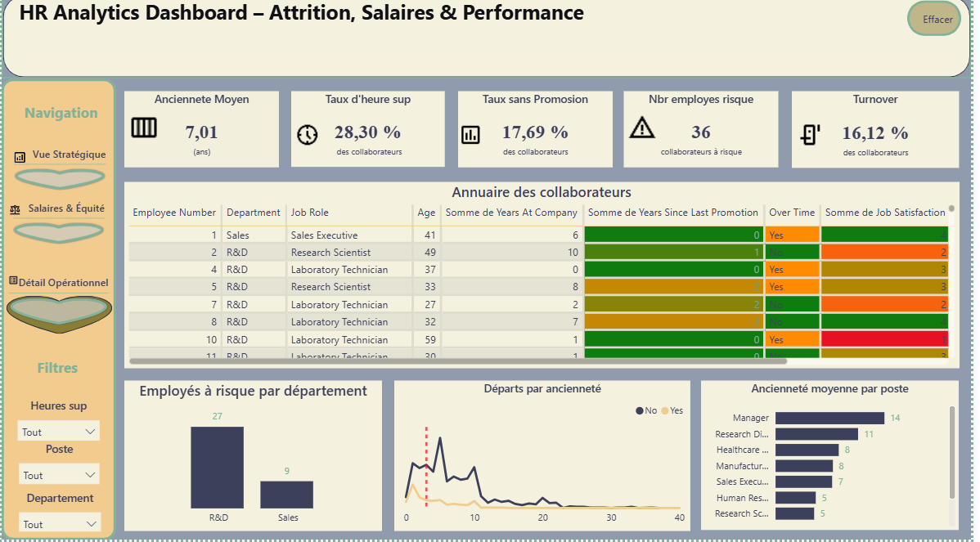Click the warning triangle icon for employees at risk
Image resolution: width=980 pixels, height=542 pixels.
[642, 128]
